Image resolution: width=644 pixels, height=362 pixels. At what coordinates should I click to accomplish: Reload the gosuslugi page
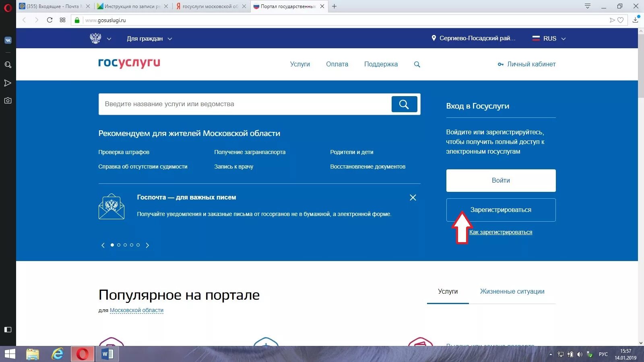tap(50, 20)
